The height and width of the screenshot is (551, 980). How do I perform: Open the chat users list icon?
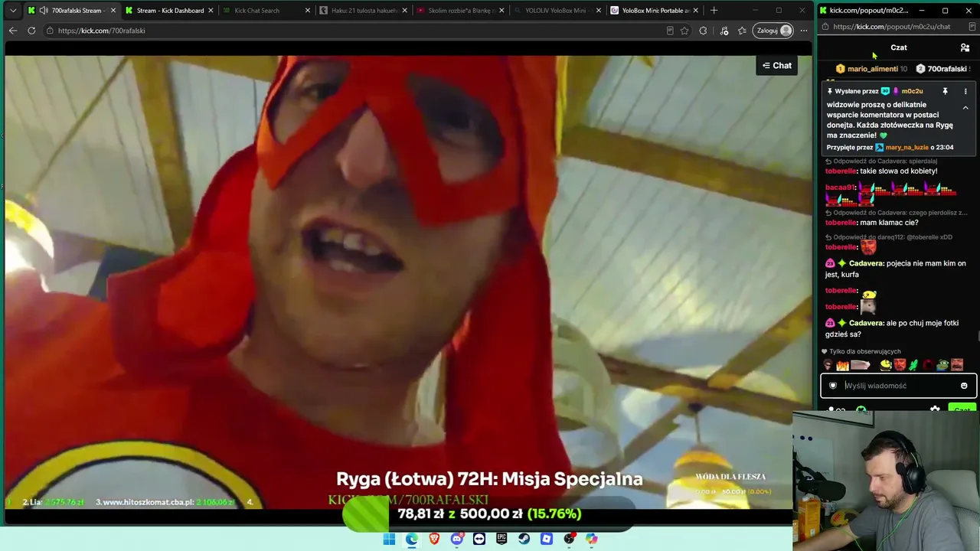[965, 47]
